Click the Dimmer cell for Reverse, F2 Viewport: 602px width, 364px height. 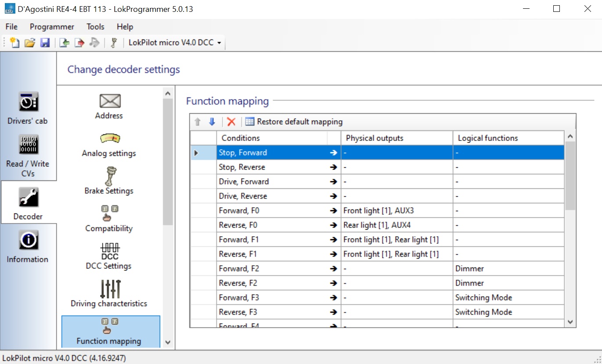click(508, 283)
